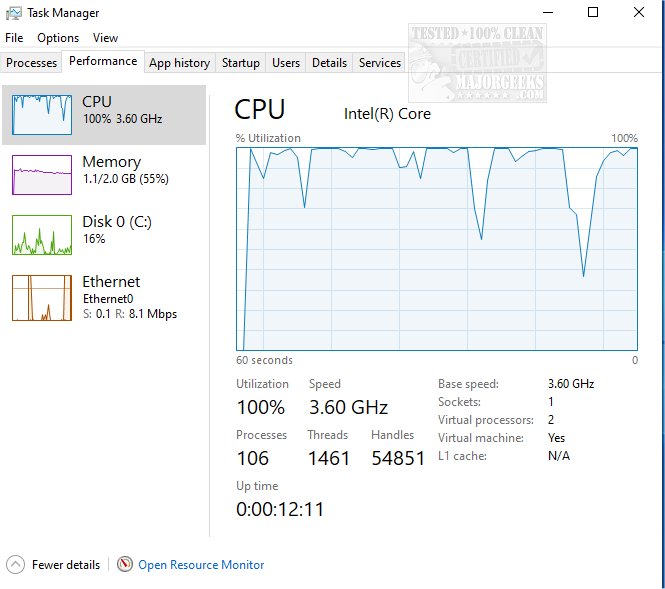Click the Resource Monitor gauge icon
Viewport: 665px width, 589px height.
point(125,565)
